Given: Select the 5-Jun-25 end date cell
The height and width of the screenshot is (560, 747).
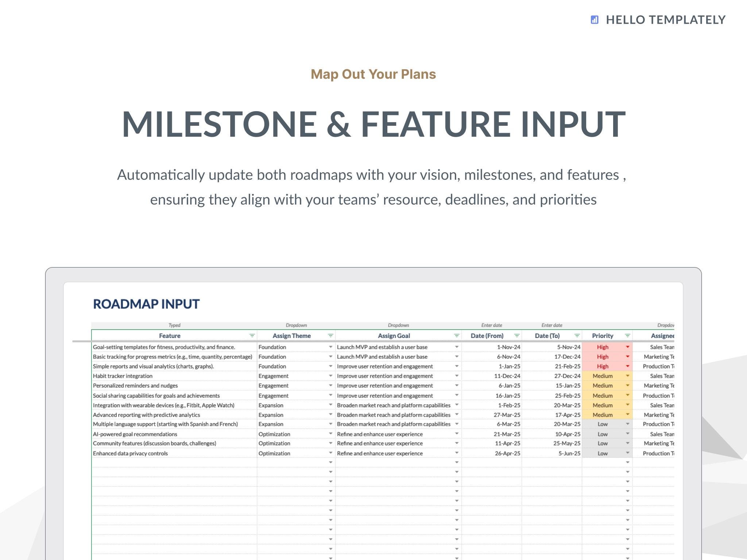Looking at the screenshot, I should (552, 453).
